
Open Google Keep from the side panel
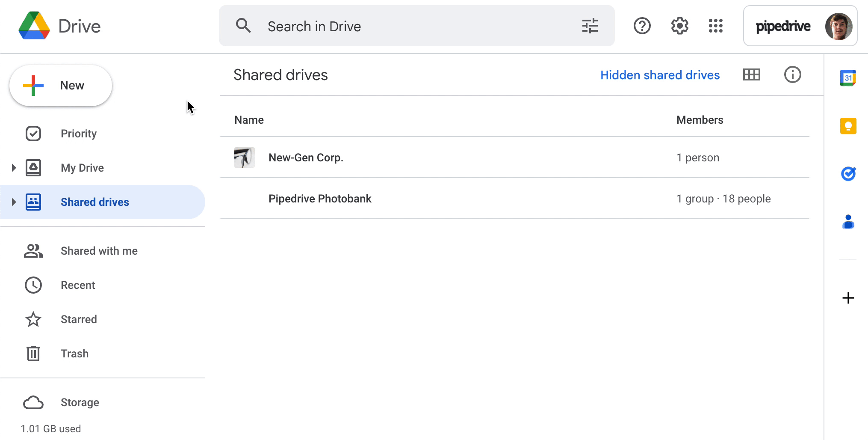(x=848, y=126)
